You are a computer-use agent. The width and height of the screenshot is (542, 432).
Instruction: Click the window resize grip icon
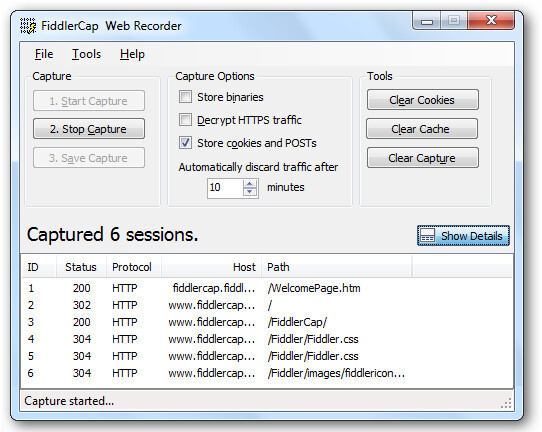click(x=506, y=403)
